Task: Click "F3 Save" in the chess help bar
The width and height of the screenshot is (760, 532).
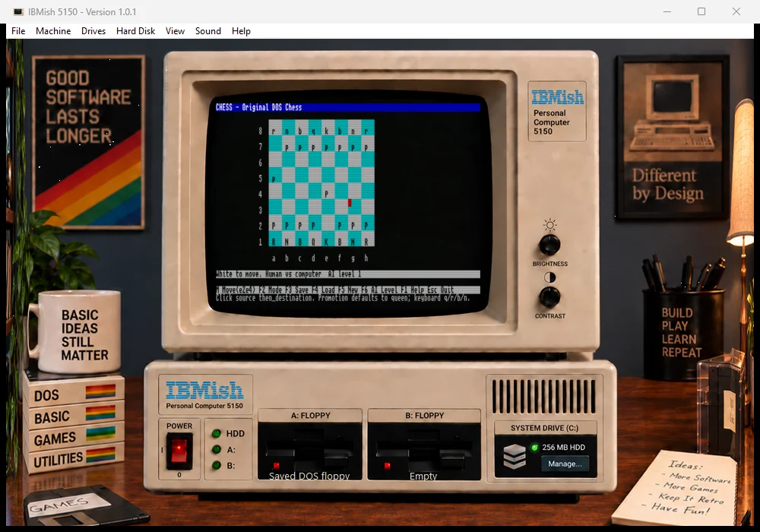Action: (x=296, y=290)
